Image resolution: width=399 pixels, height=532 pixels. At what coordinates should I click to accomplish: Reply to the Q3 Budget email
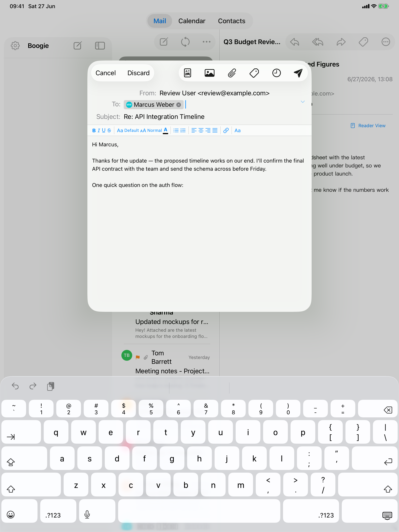point(295,42)
